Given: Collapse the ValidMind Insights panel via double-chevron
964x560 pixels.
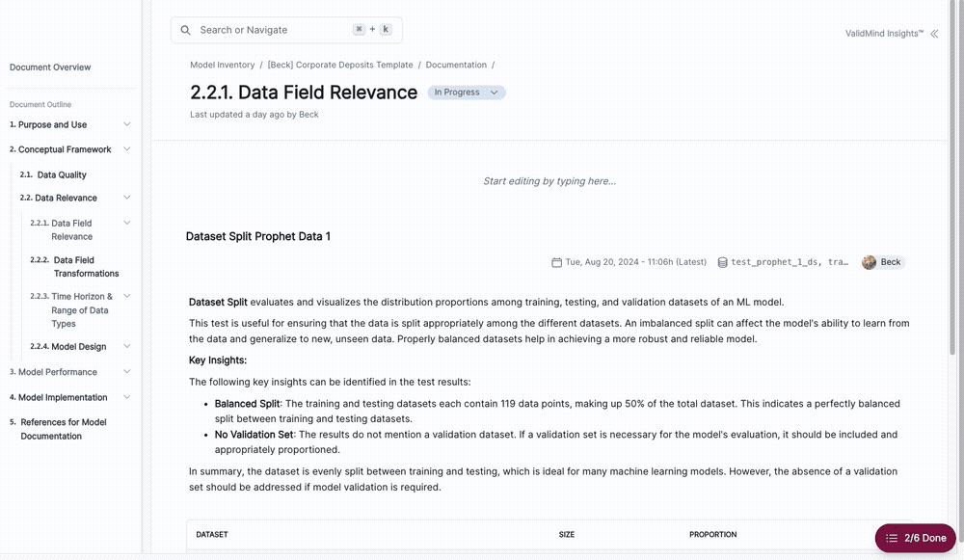Looking at the screenshot, I should (x=933, y=33).
